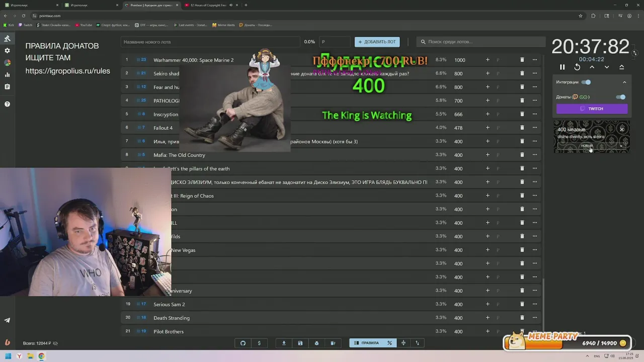The image size is (644, 362).
Task: Add amount to the Mafia: The Old Country lot
Action: click(x=488, y=155)
